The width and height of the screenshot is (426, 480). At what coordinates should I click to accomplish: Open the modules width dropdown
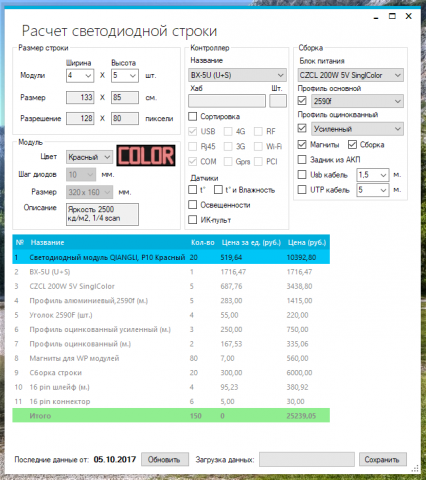coord(80,76)
